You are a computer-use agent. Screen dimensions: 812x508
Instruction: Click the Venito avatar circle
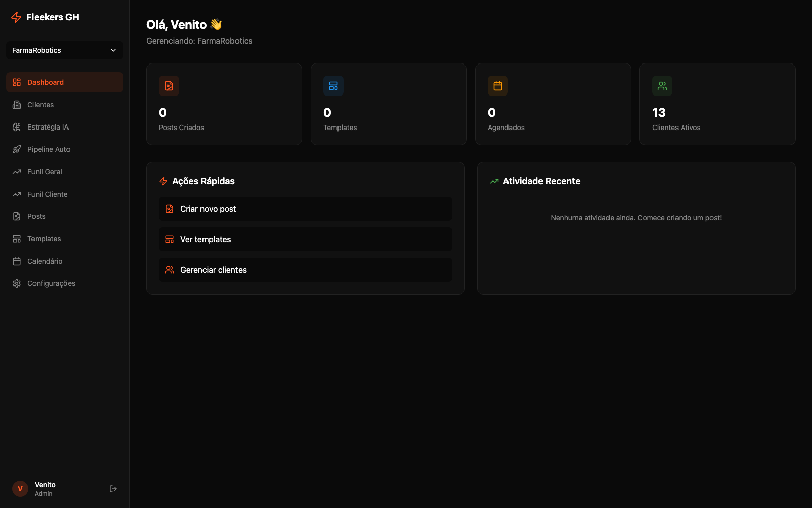pyautogui.click(x=20, y=489)
